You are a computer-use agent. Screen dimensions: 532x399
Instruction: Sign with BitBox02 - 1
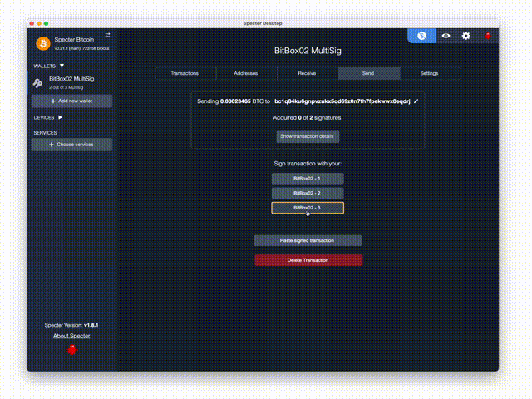coord(308,179)
